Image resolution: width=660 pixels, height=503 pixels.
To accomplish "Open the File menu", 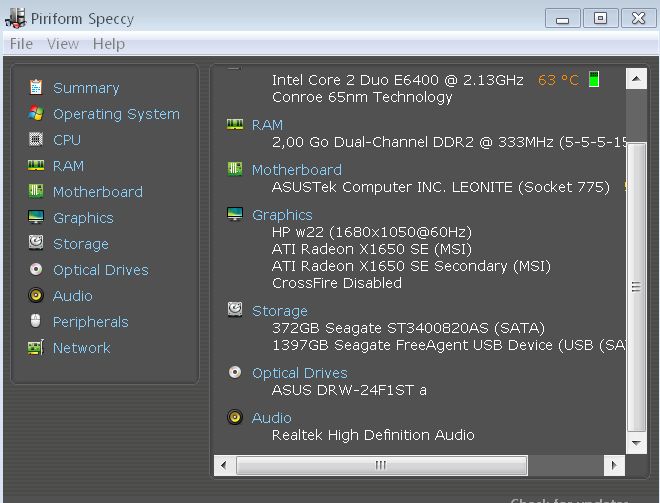I will coord(21,44).
